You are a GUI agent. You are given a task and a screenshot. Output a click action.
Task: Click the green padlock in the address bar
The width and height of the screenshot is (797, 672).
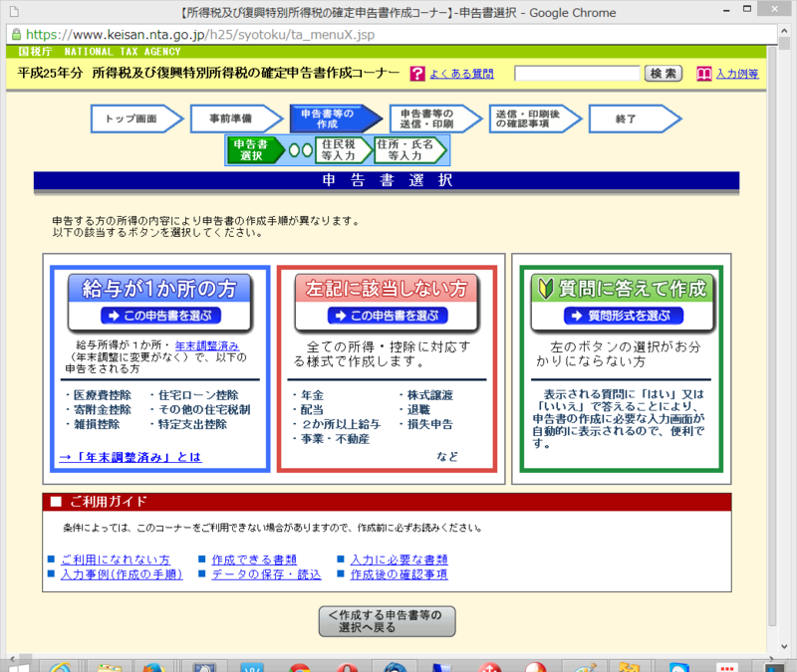pos(16,35)
